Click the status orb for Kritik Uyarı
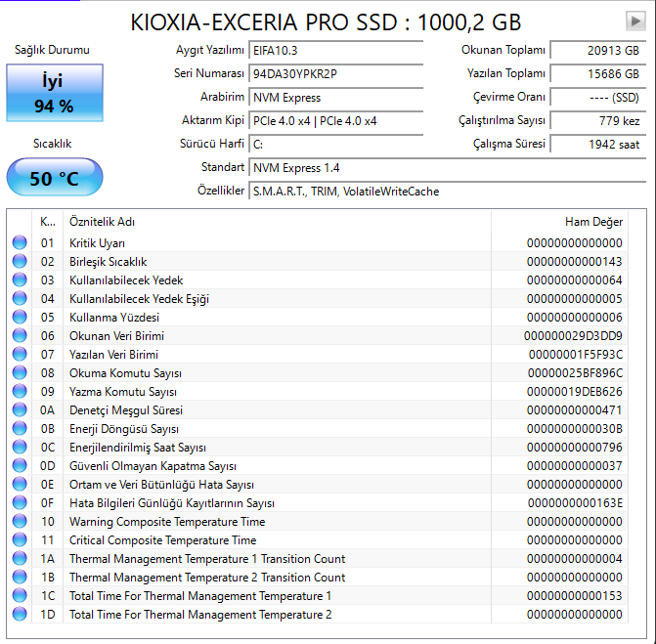 point(20,242)
